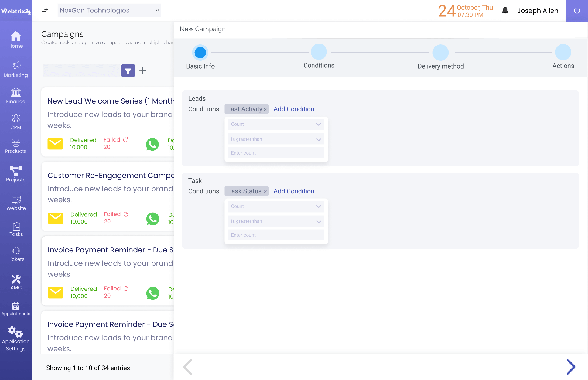Select the Conditions step in campaign wizard
This screenshot has height=380, width=588.
319,52
